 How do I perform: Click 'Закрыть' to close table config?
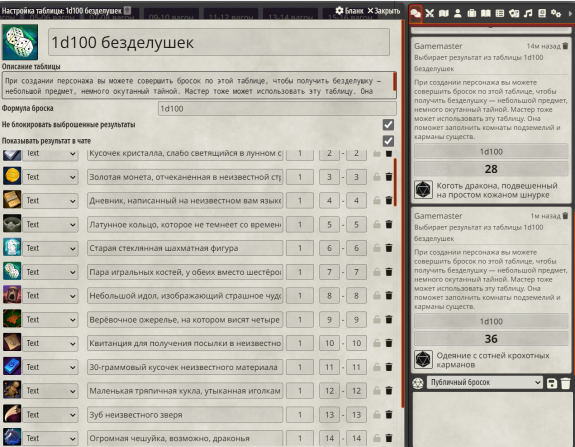(384, 11)
